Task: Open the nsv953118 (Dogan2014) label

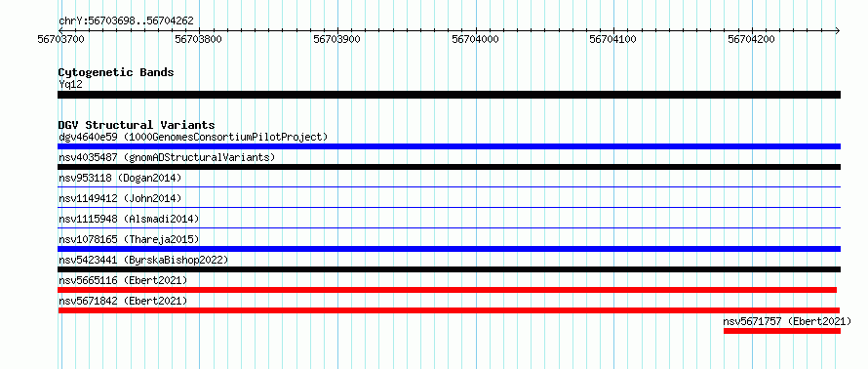Action: (120, 178)
